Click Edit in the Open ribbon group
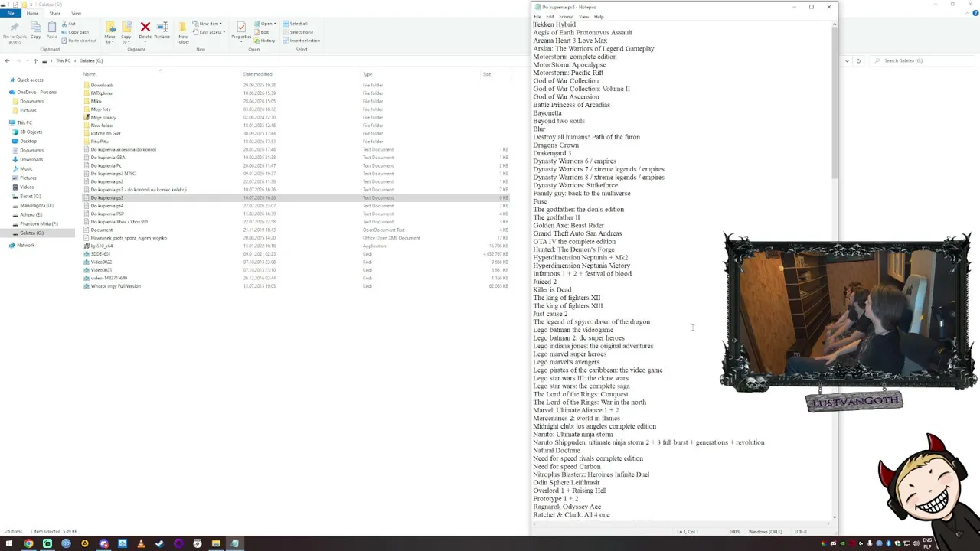Screen dimensions: 980x551 coord(263,32)
